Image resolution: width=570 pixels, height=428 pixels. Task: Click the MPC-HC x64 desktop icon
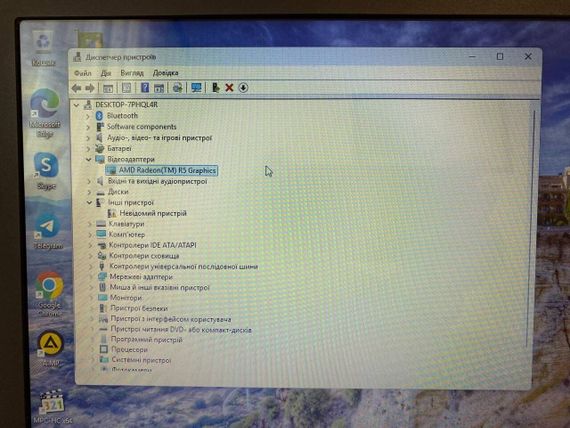pyautogui.click(x=52, y=407)
